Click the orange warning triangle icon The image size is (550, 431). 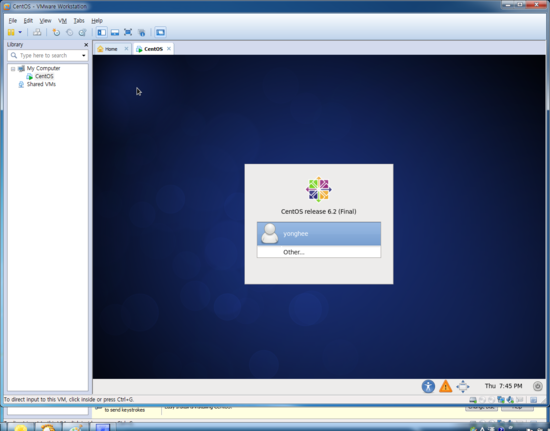coord(445,386)
